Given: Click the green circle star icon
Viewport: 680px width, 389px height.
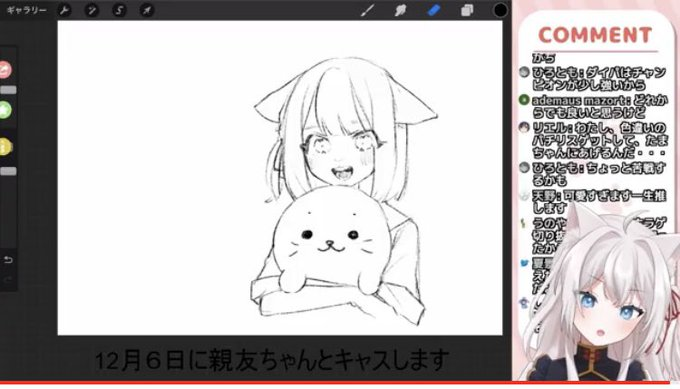Looking at the screenshot, I should point(5,110).
